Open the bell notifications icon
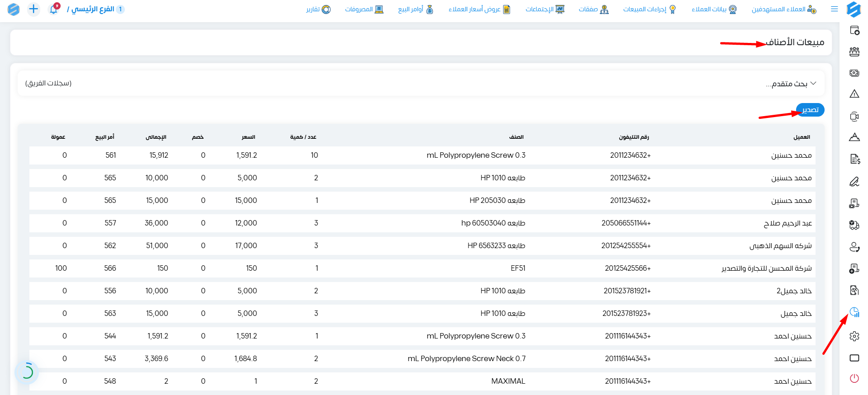868x395 pixels. 54,9
